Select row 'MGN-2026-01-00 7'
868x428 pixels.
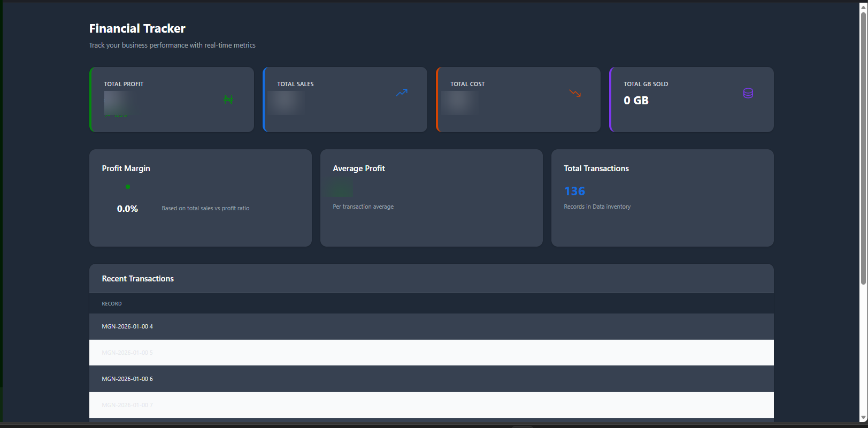(432, 405)
